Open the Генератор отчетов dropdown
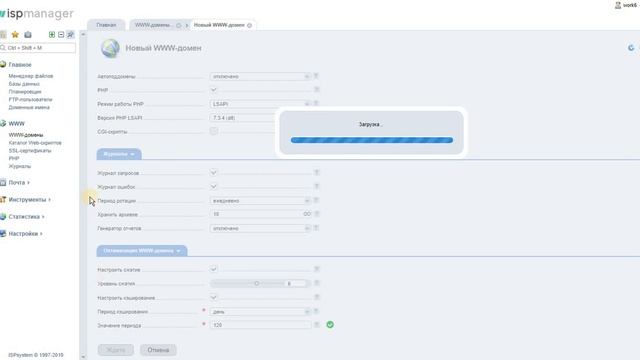Viewport: 640px width, 360px height. pyautogui.click(x=260, y=229)
